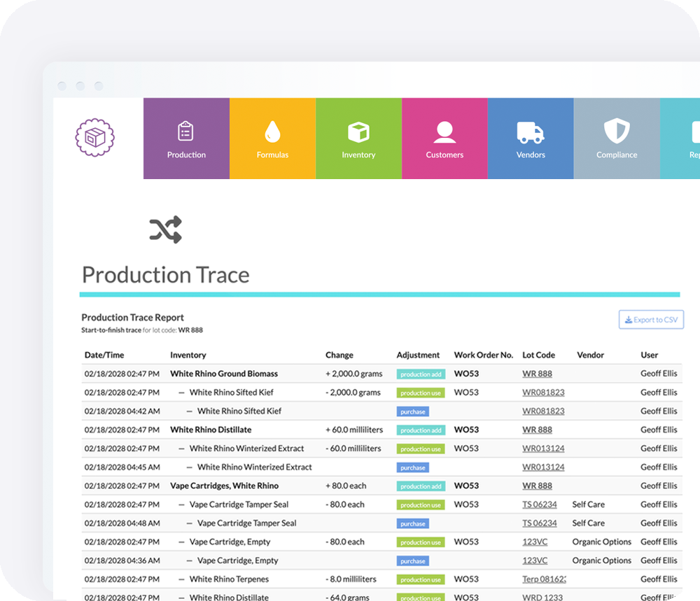
Task: Open the Inventory cube icon
Action: click(358, 132)
